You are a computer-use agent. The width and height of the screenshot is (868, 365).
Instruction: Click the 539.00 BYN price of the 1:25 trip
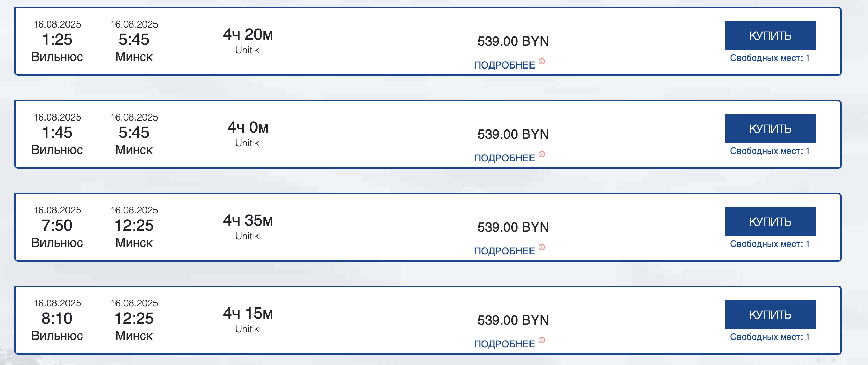point(513,41)
